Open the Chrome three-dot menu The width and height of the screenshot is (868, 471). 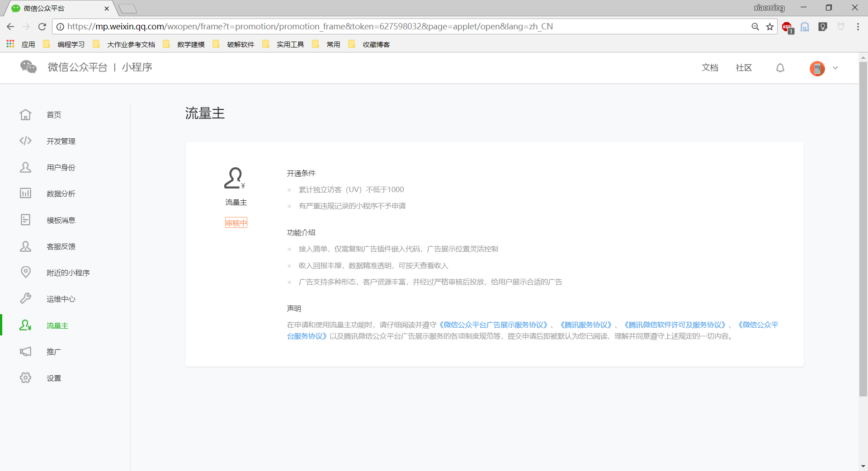[x=858, y=27]
